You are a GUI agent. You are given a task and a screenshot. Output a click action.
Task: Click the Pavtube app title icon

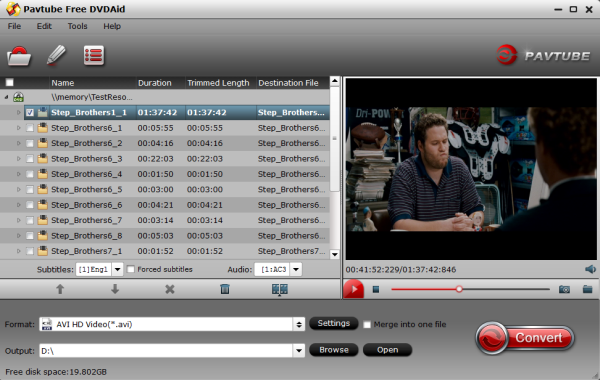13,9
